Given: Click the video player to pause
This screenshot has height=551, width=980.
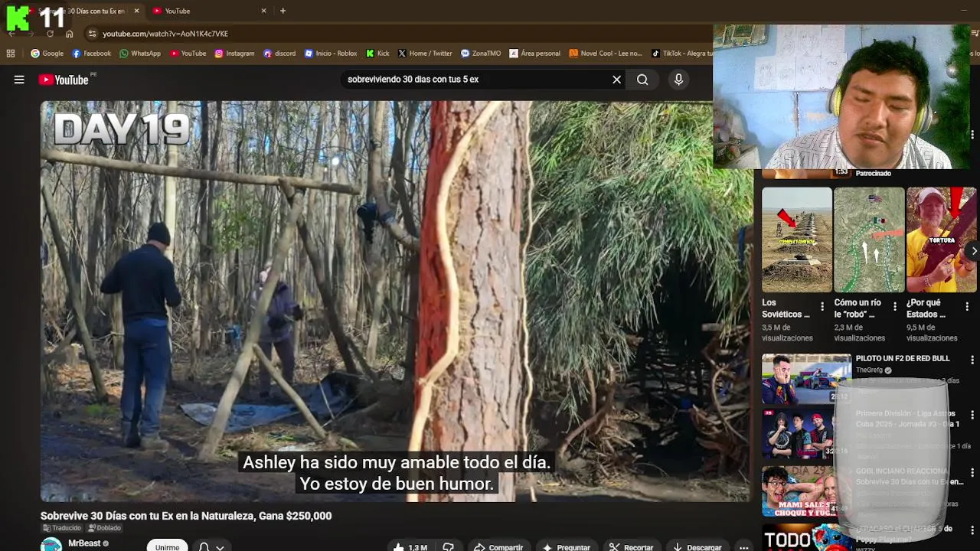Looking at the screenshot, I should click(x=397, y=301).
